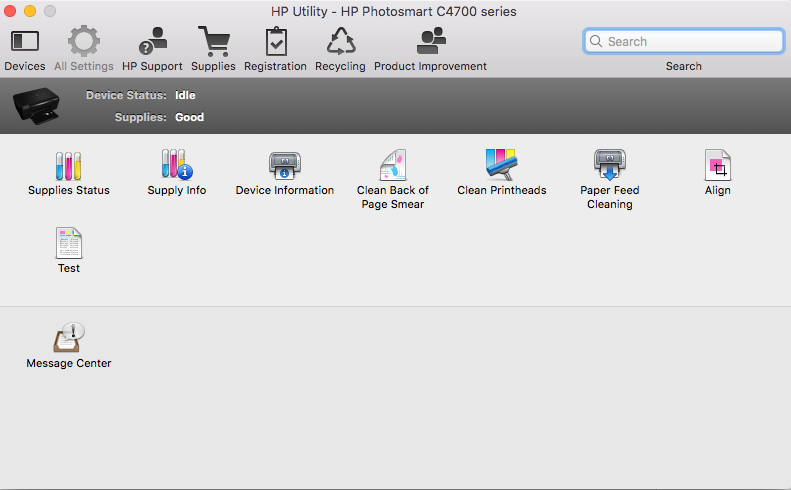
Task: Open Supply Info
Action: [177, 165]
